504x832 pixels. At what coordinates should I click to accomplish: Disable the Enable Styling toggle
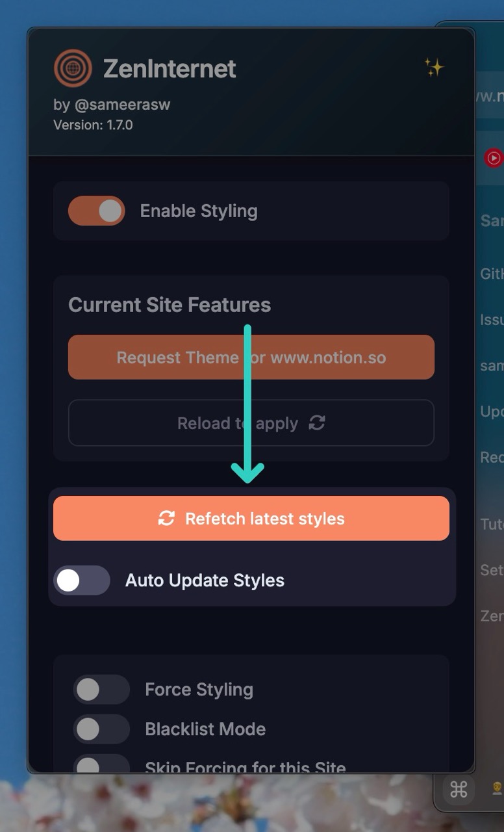(96, 211)
